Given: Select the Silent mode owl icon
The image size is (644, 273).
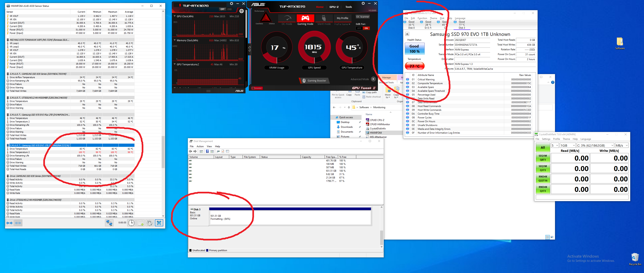Looking at the screenshot, I should (x=324, y=18).
